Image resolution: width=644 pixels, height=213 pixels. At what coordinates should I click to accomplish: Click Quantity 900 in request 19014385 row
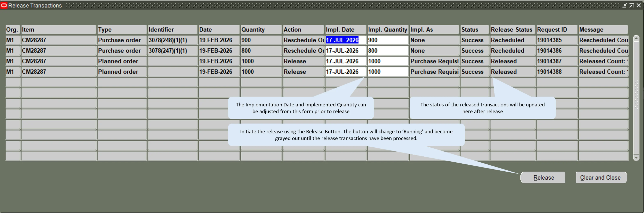point(261,40)
